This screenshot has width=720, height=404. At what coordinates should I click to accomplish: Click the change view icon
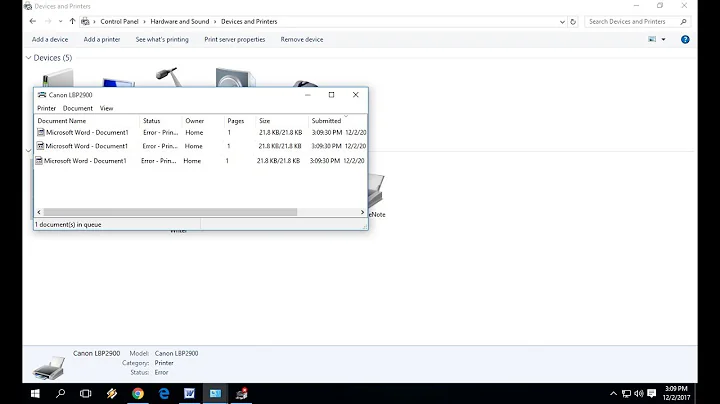coord(652,39)
